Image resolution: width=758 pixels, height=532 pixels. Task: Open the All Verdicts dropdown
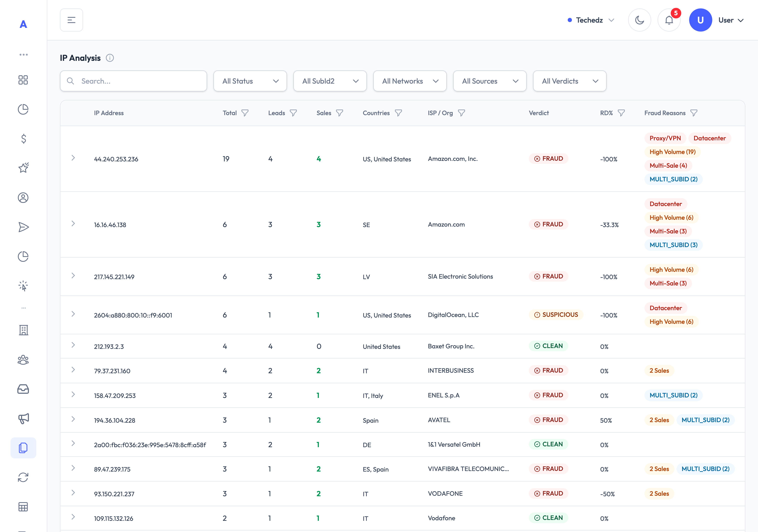point(569,81)
